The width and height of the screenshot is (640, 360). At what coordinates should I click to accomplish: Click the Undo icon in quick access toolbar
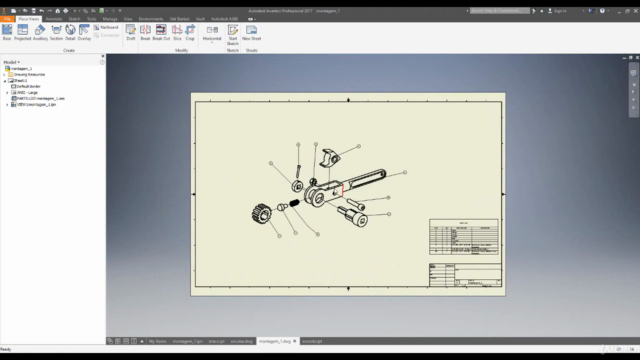[42, 11]
